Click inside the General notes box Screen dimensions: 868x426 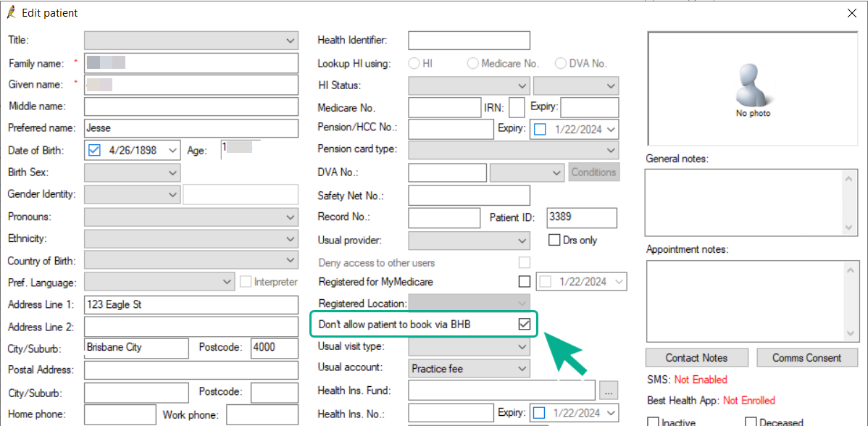743,202
